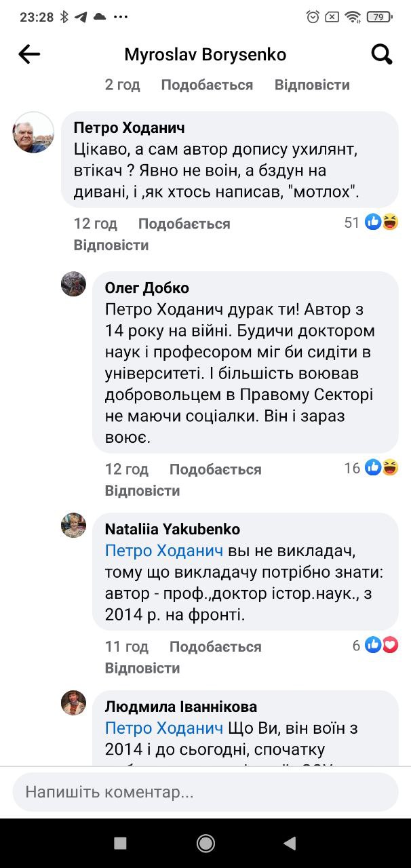Tap Nataliia Yakubenko's avatar

74,526
